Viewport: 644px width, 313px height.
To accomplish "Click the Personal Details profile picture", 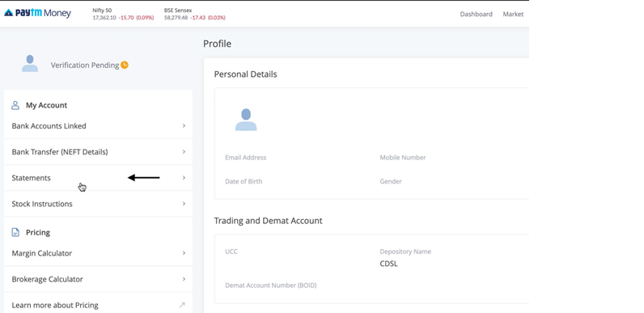I will (246, 120).
